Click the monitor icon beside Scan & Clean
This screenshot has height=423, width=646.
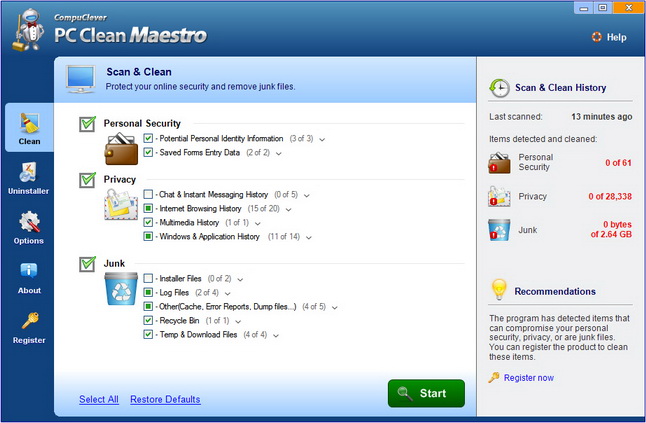[81, 79]
